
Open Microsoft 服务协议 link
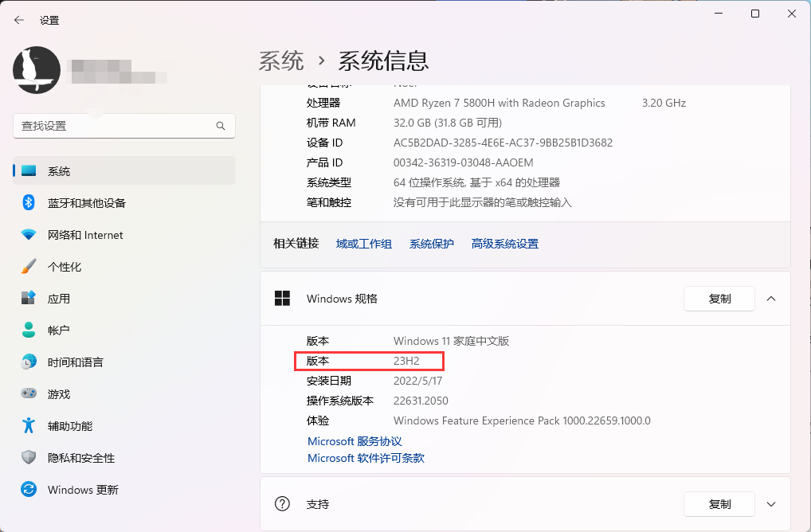(x=355, y=441)
